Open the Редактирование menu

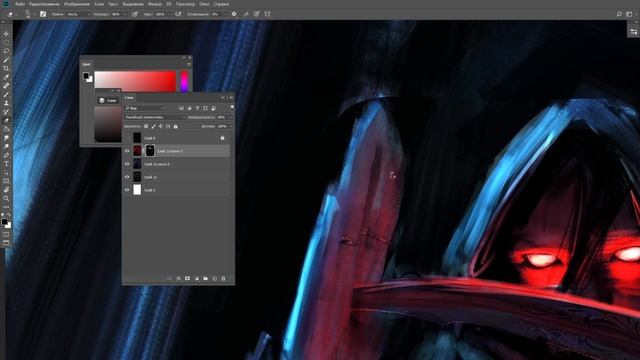44,4
